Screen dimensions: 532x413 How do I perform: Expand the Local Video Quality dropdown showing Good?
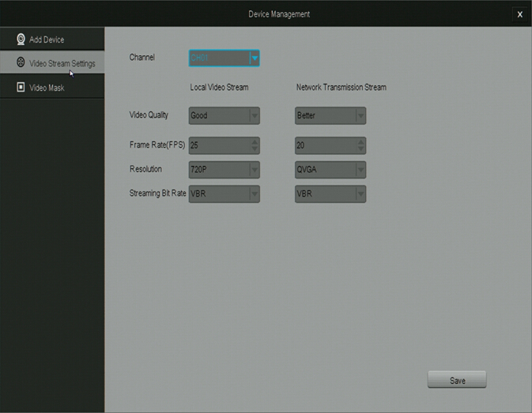click(x=224, y=115)
